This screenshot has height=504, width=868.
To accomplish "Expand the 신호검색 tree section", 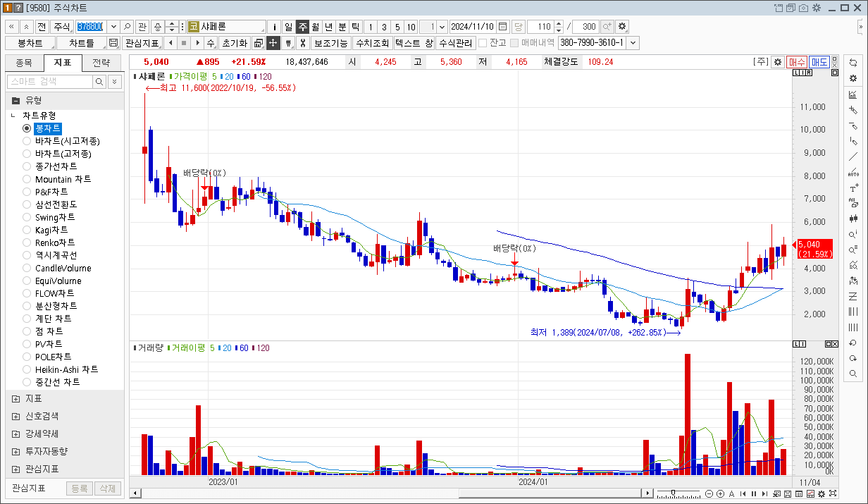I will pyautogui.click(x=15, y=416).
